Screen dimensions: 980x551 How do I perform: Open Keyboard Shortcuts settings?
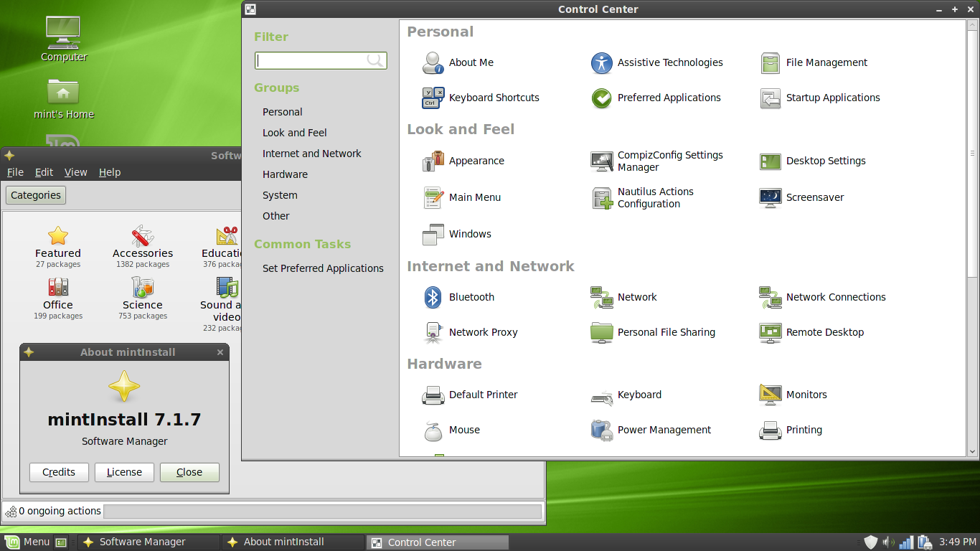point(481,98)
